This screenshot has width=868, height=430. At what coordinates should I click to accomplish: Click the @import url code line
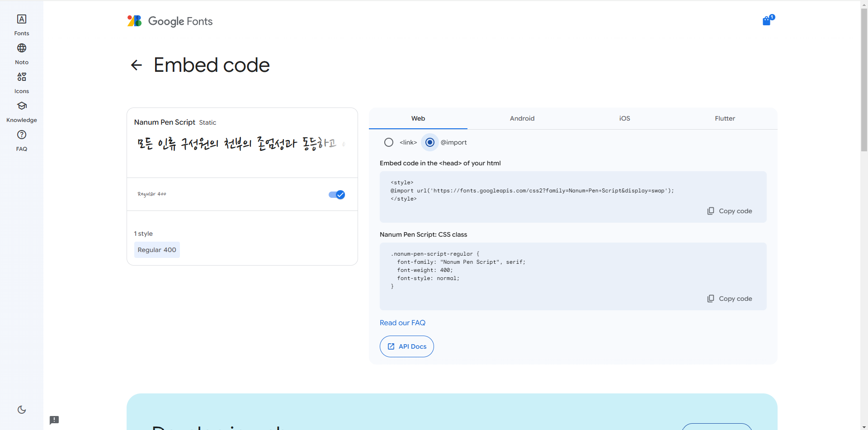tap(532, 191)
